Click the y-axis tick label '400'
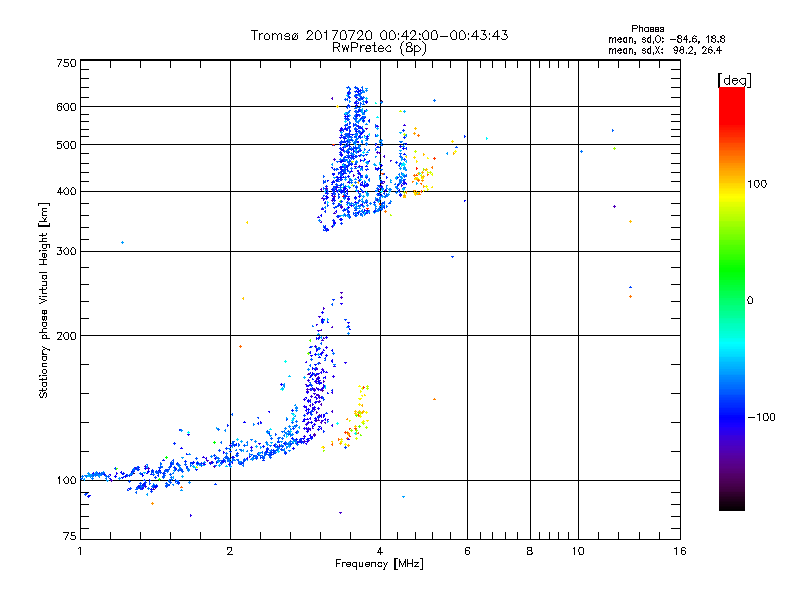This screenshot has height=600, width=800. coord(66,192)
